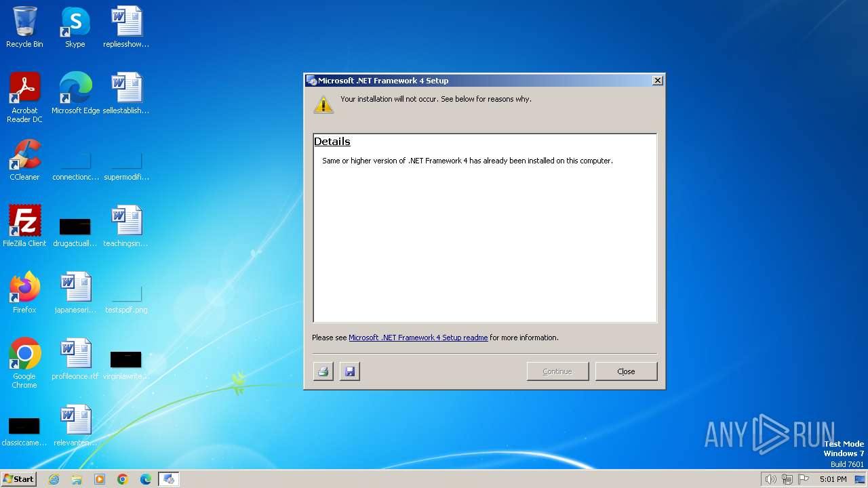Viewport: 868px width, 488px height.
Task: Click 'Same or higher version' message text
Action: [467, 161]
